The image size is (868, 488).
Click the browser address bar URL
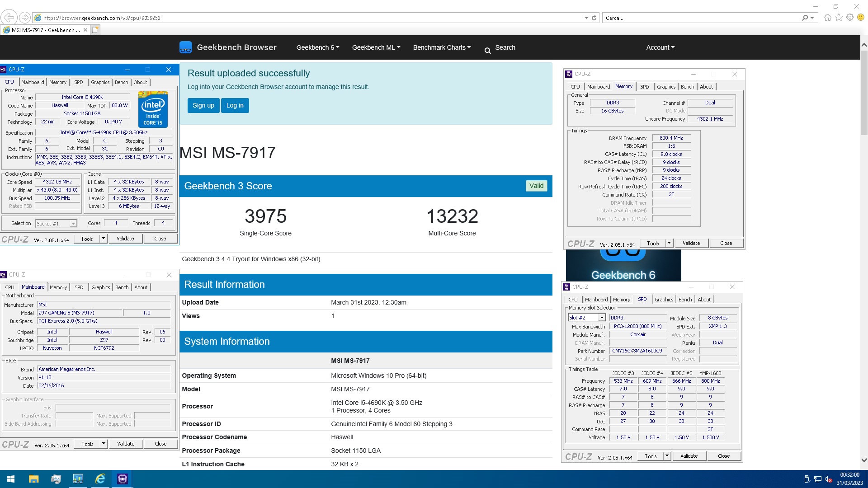click(x=102, y=18)
